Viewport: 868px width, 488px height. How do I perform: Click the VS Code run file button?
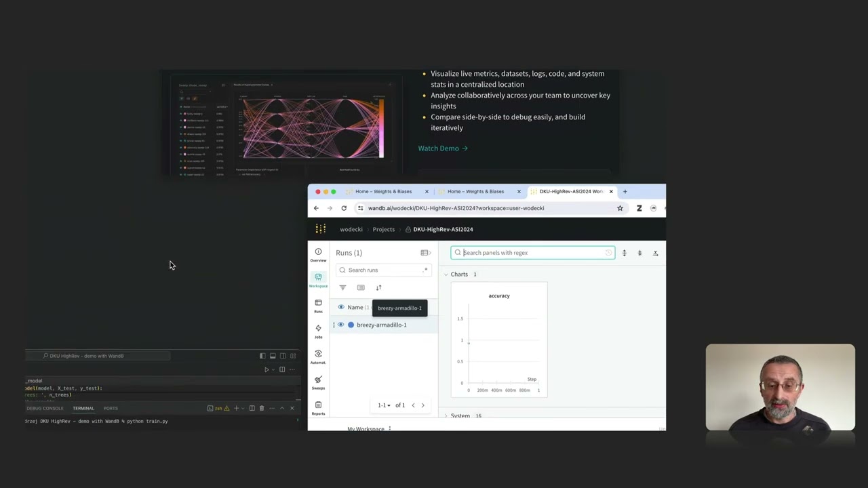coord(267,369)
